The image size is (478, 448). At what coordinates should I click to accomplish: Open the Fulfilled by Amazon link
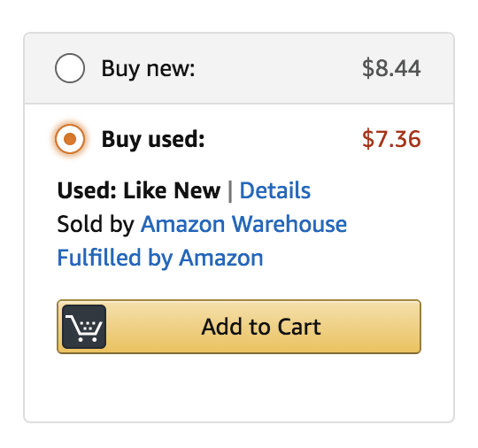point(160,258)
